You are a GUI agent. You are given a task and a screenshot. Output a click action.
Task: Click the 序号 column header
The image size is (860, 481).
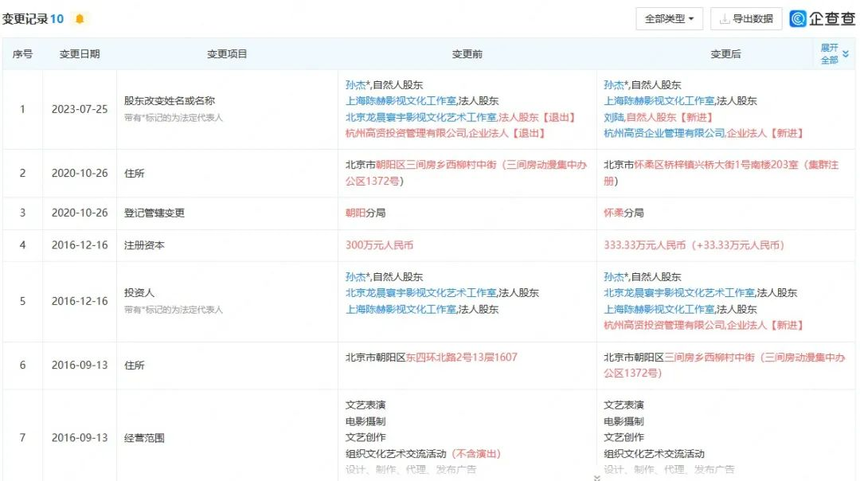[22, 54]
